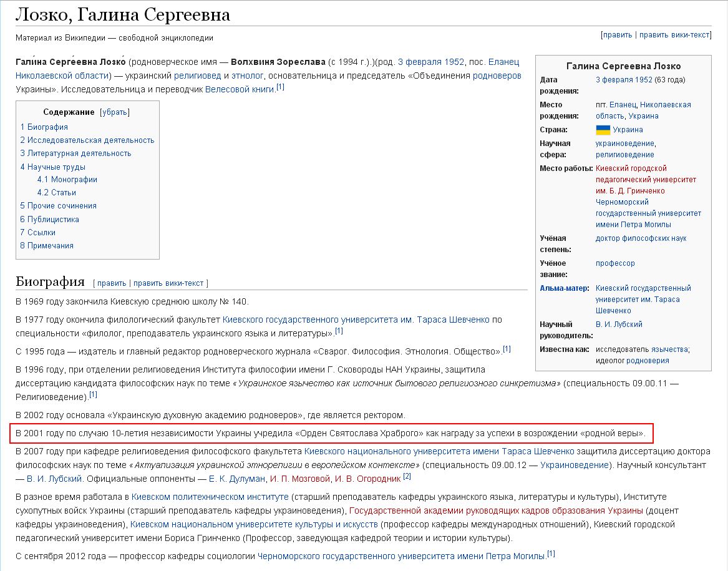The image size is (728, 571).
Task: Follow the 'этнолог' link
Action: tap(247, 76)
